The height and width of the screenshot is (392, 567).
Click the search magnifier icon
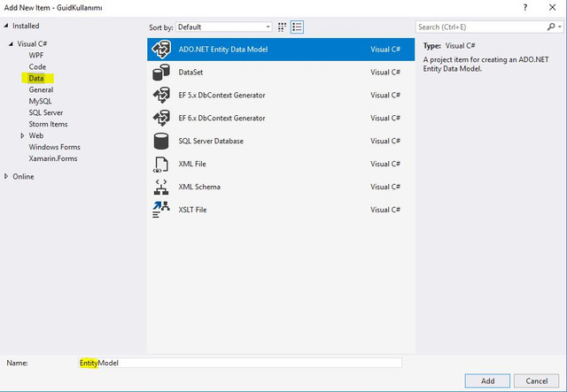(551, 27)
